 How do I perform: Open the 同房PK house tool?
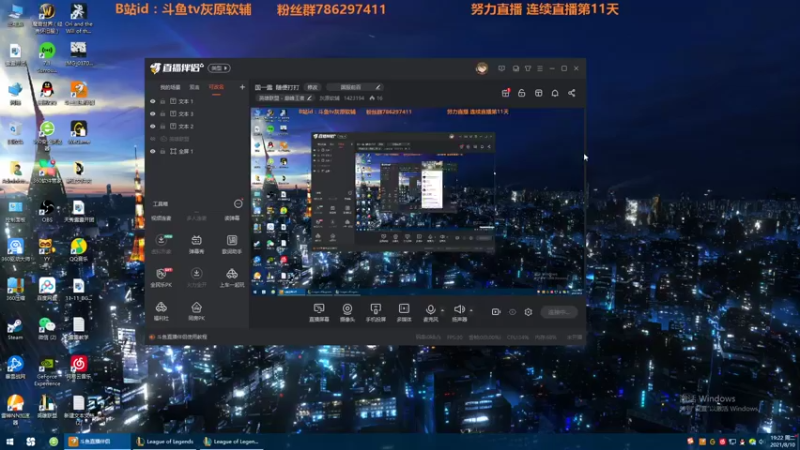(x=196, y=311)
